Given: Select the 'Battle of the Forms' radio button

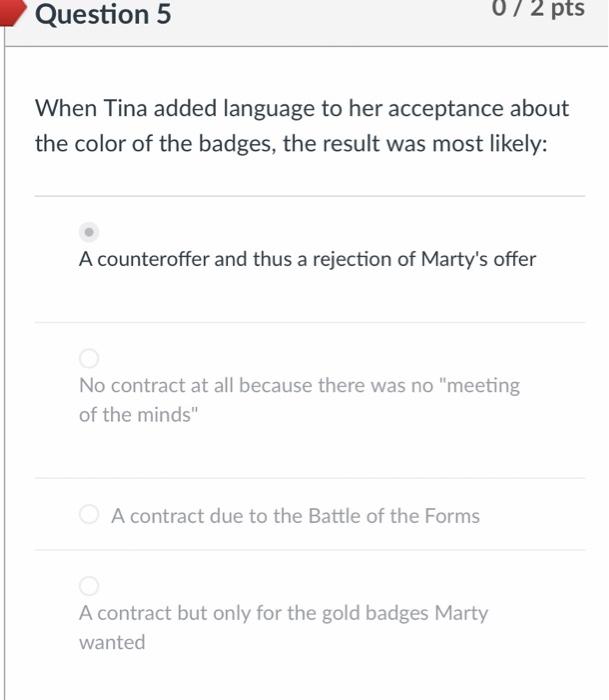Looking at the screenshot, I should point(89,514).
